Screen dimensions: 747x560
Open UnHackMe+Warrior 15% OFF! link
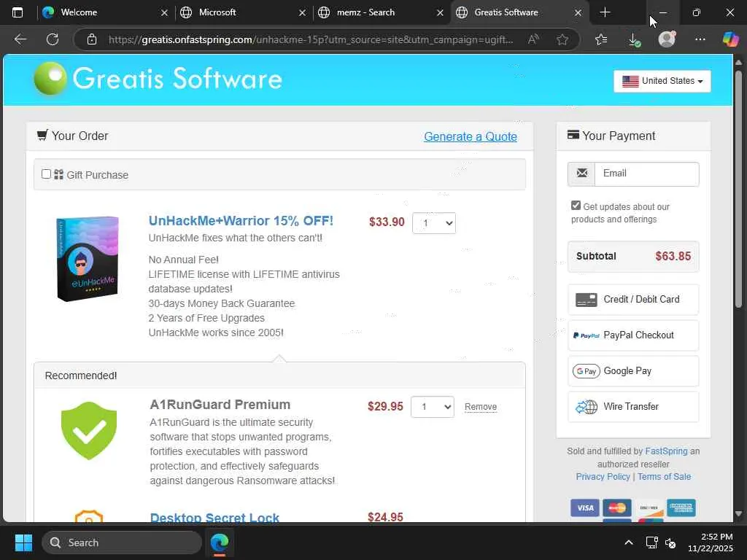[241, 221]
